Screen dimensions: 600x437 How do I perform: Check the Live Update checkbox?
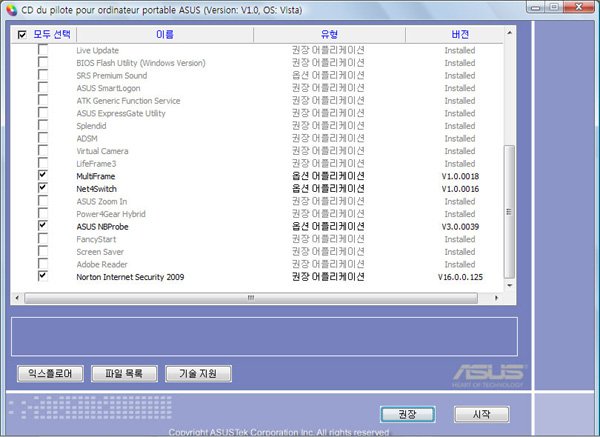pos(43,50)
